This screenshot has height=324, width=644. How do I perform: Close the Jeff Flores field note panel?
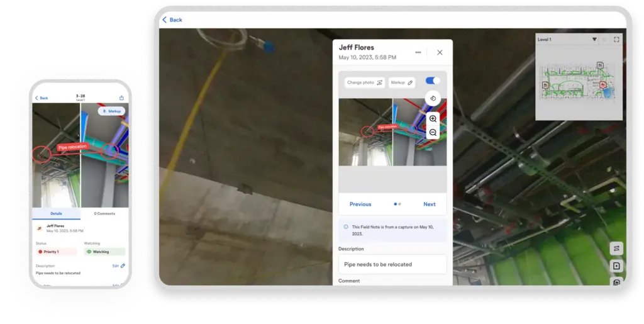(x=440, y=52)
